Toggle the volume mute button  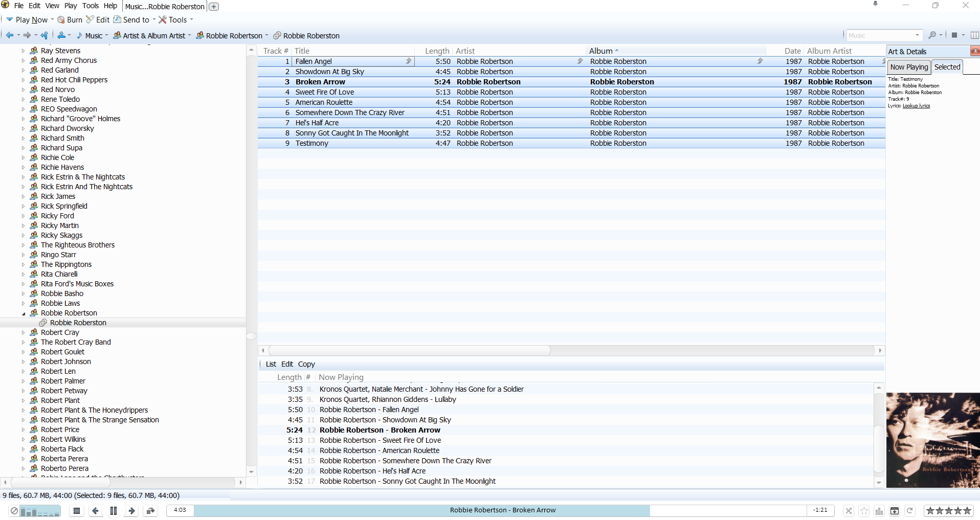[14, 511]
